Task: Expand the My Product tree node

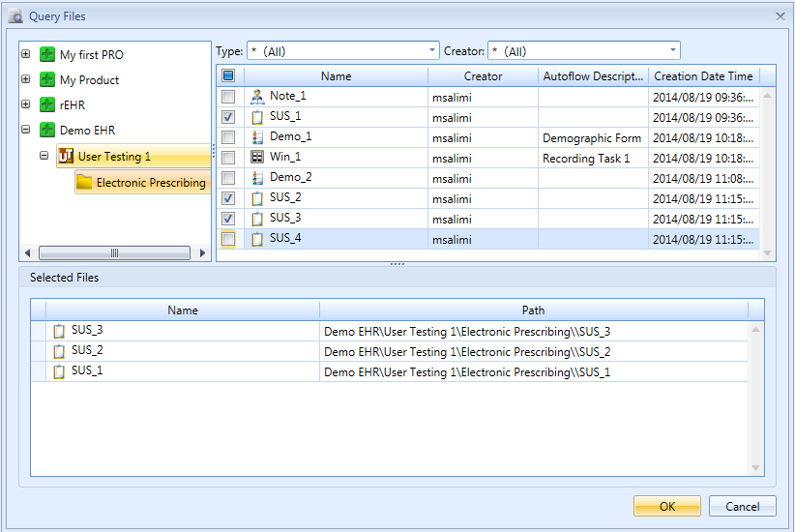Action: tap(26, 80)
